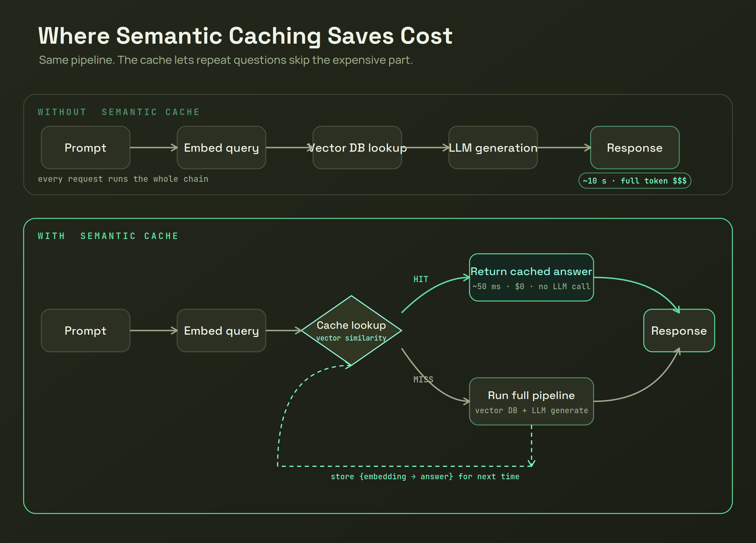Click the MISS branch label
This screenshot has height=543, width=756.
click(x=423, y=380)
